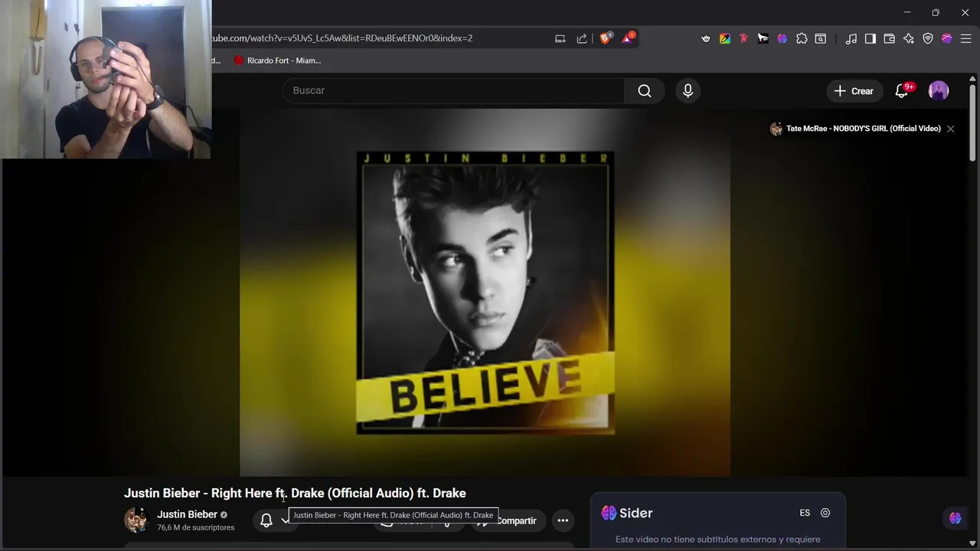This screenshot has height=551, width=980.
Task: Open the media control music note icon
Action: tap(851, 38)
